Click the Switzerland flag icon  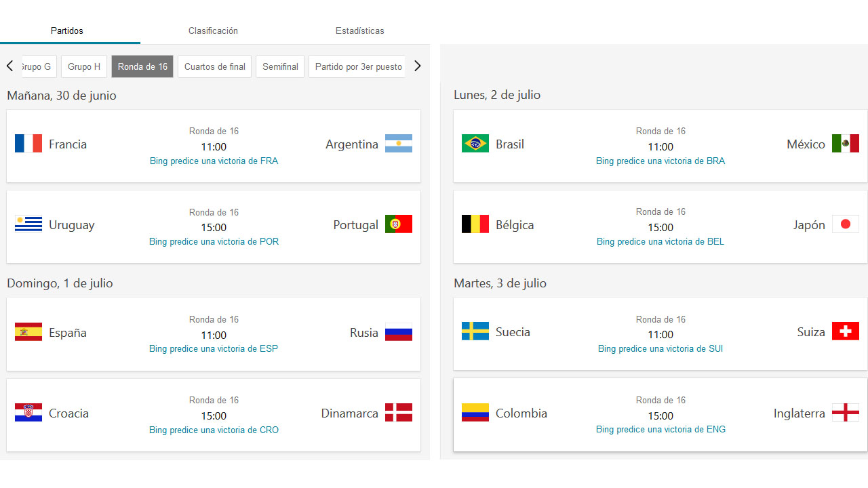pyautogui.click(x=846, y=331)
